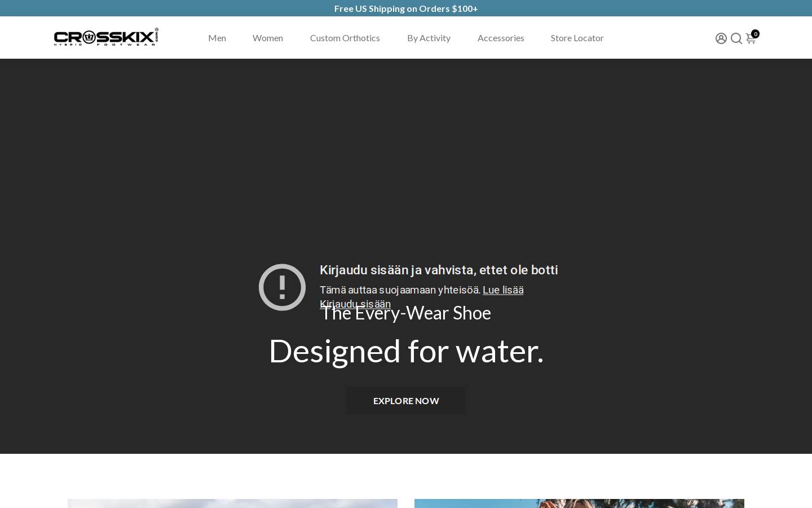Viewport: 812px width, 508px height.
Task: Click the Free US Shipping banner
Action: point(406,8)
